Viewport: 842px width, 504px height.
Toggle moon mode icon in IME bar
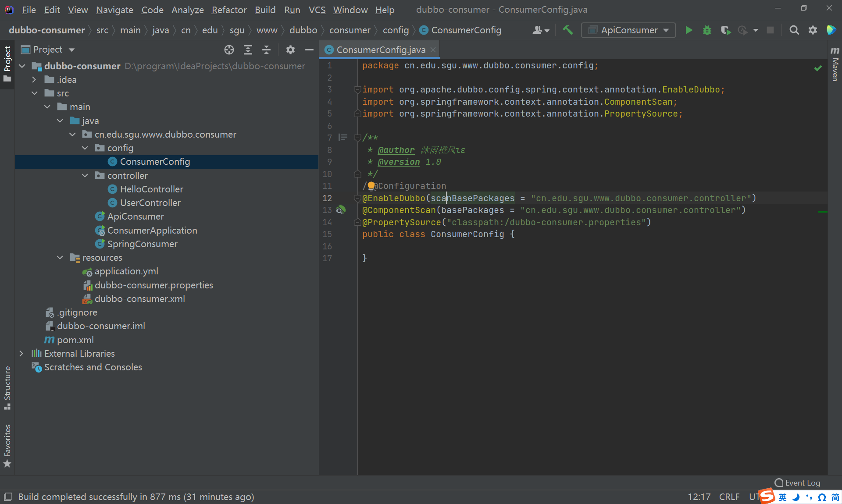[796, 497]
